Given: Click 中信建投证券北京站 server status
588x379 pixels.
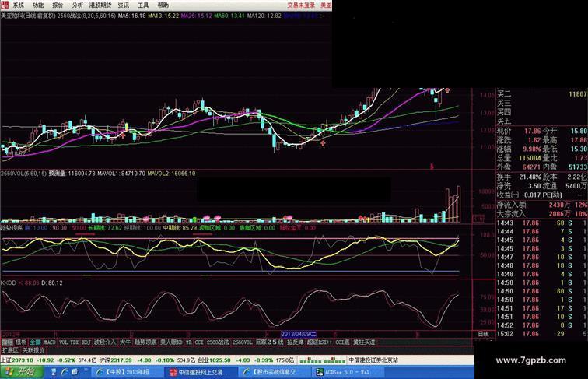Looking at the screenshot, I should pos(373,360).
